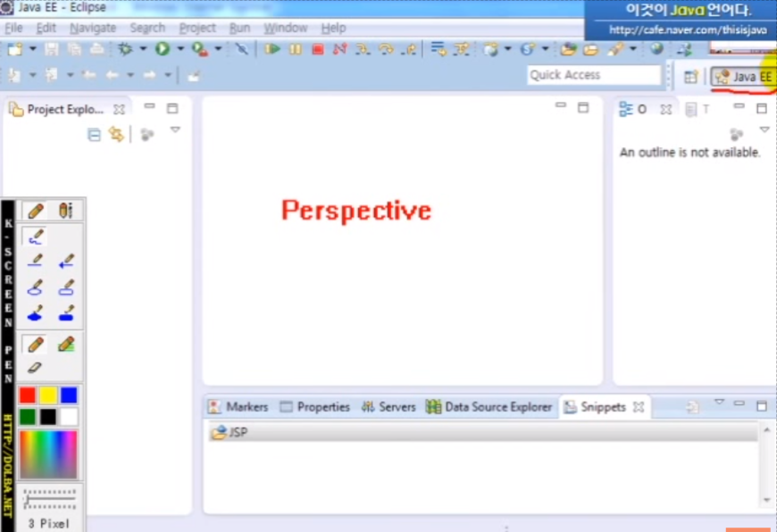Viewport: 777px width, 532px height.
Task: Open the Project Explorer view menu arrow
Action: [175, 129]
